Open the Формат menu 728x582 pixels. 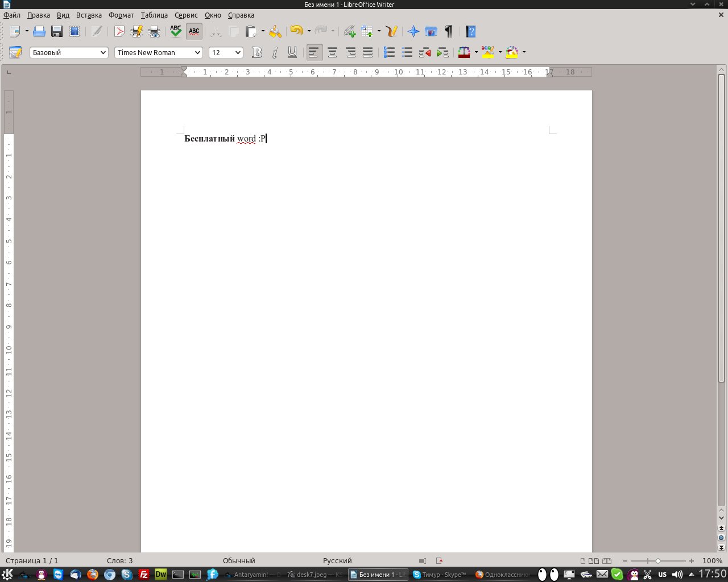coord(121,15)
